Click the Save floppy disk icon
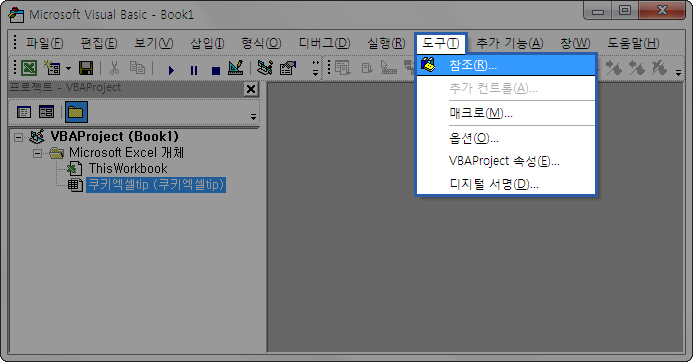 coord(86,68)
